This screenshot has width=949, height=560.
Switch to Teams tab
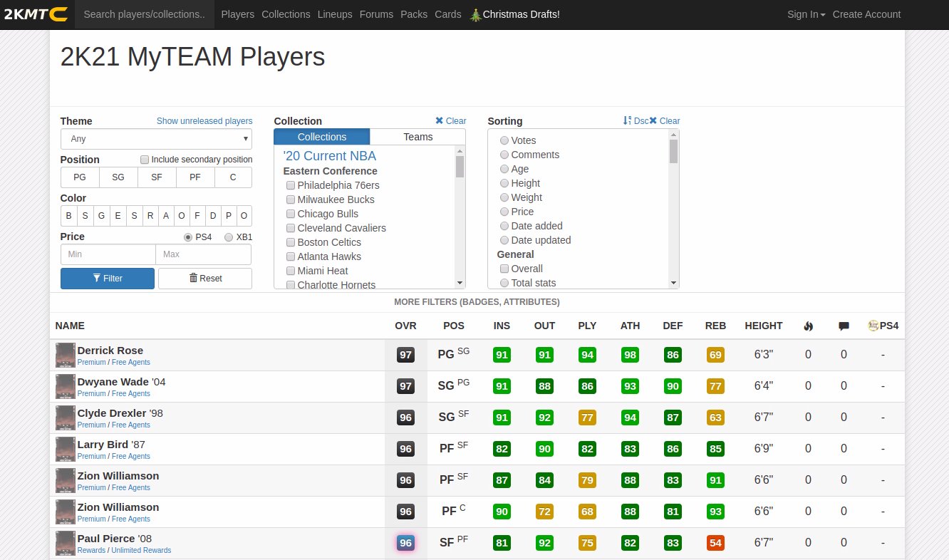tap(418, 137)
